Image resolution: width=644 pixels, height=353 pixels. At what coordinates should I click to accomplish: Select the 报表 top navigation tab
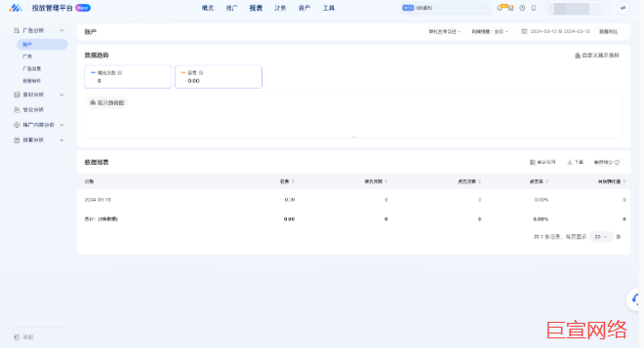[256, 8]
